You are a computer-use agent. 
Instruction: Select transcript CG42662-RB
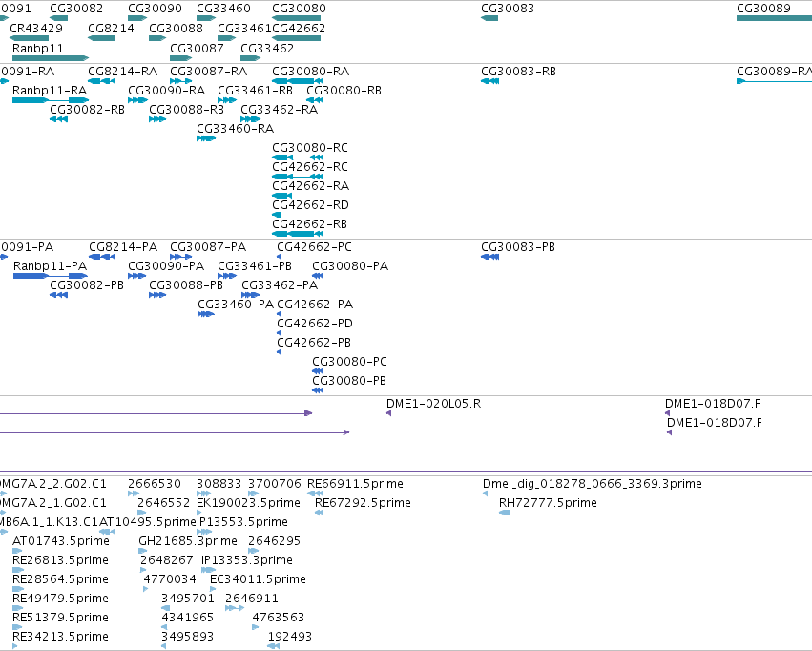310,224
